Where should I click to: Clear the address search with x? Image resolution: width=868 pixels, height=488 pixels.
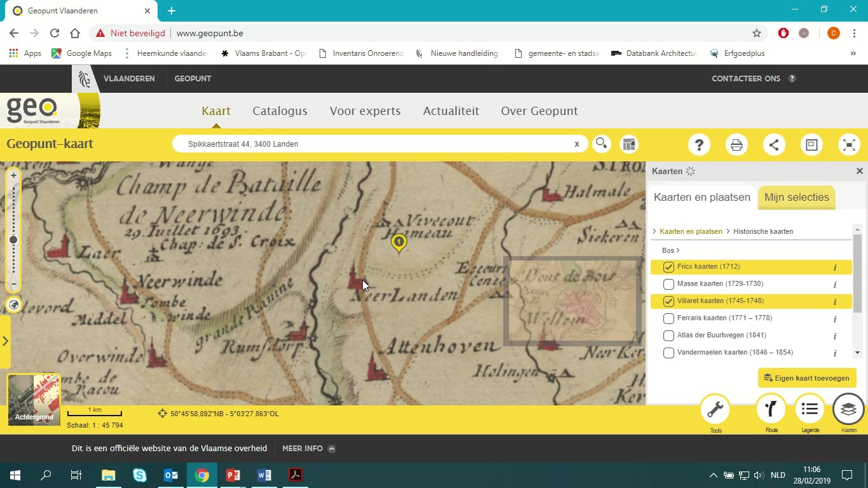577,144
